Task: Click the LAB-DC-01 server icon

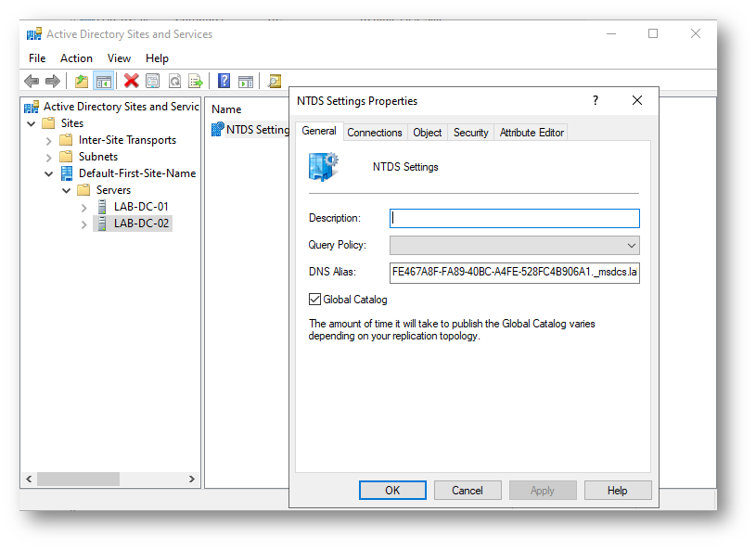Action: pos(102,207)
